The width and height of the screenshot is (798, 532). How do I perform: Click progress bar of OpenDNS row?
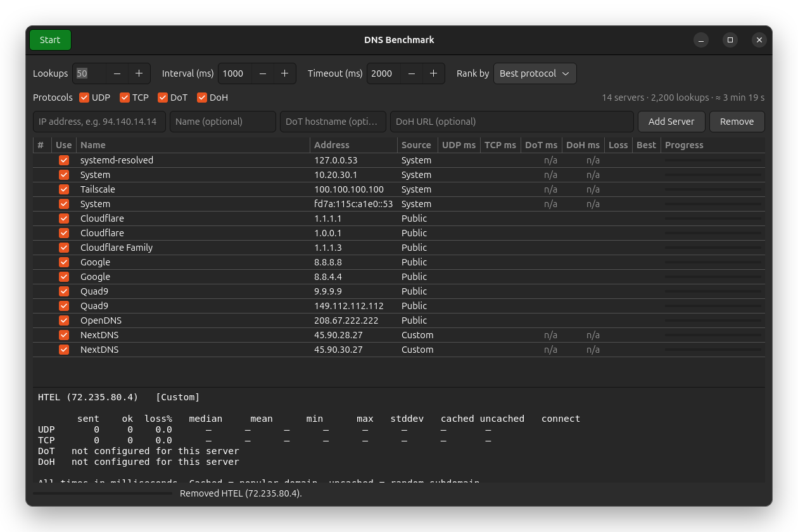point(713,320)
